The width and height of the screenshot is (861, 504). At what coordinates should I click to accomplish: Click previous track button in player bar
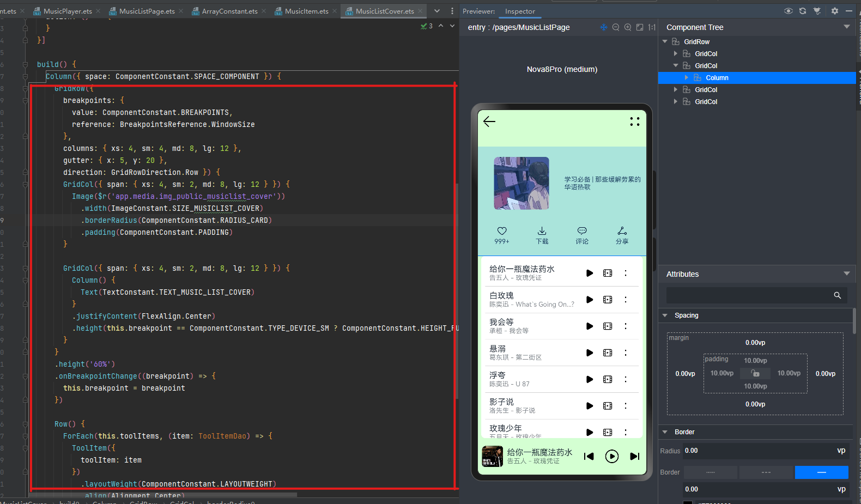pos(589,457)
